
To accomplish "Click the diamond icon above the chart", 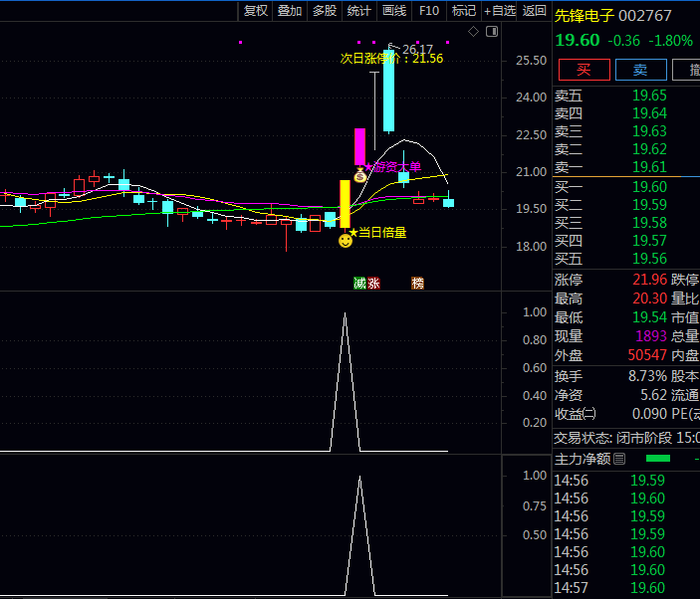I will [x=474, y=32].
